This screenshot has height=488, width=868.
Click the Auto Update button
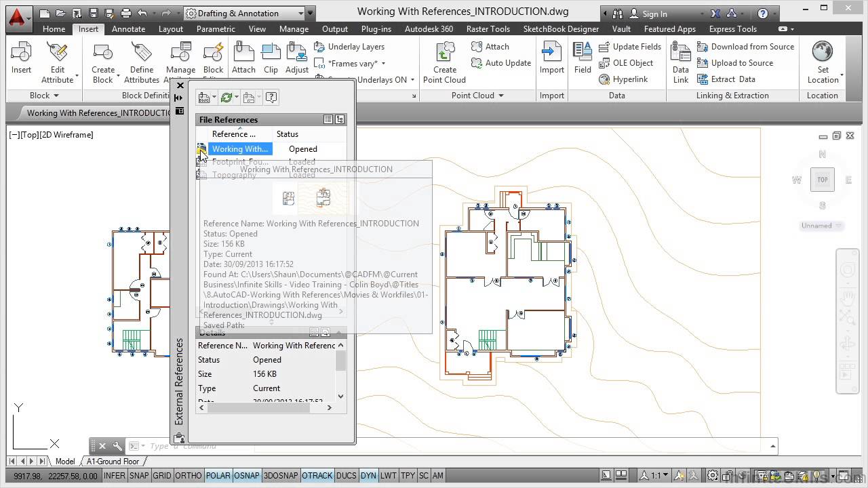(501, 63)
